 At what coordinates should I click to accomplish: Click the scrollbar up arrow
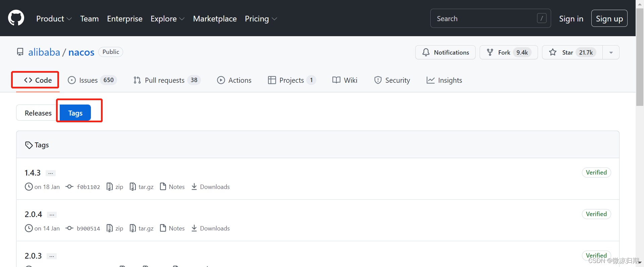(640, 4)
